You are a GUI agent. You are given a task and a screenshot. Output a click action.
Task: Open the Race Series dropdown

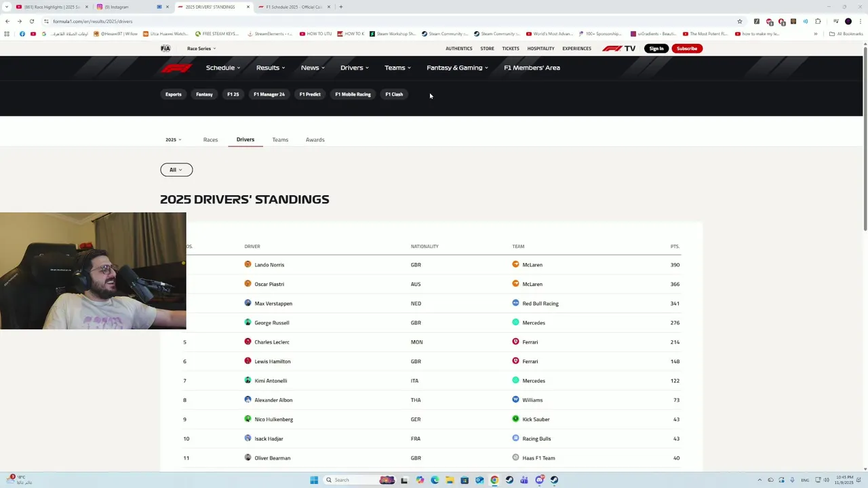[201, 48]
